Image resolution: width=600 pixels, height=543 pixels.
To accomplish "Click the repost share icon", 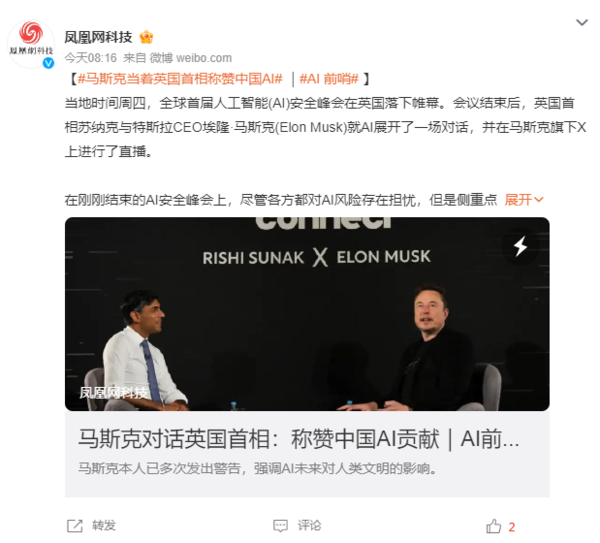I will (75, 526).
